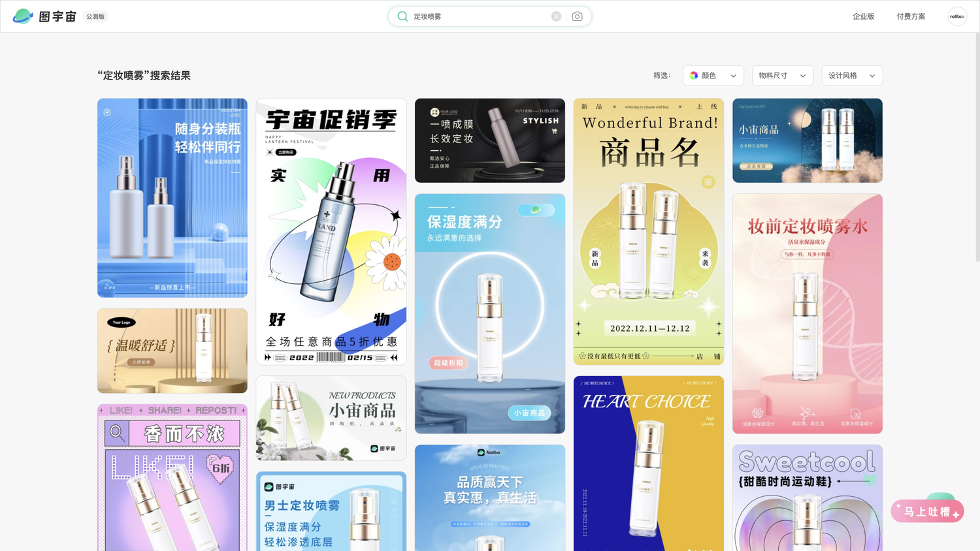Image resolution: width=980 pixels, height=551 pixels.
Task: Open the HEART CHOICE blue-yellow poster
Action: pos(649,464)
